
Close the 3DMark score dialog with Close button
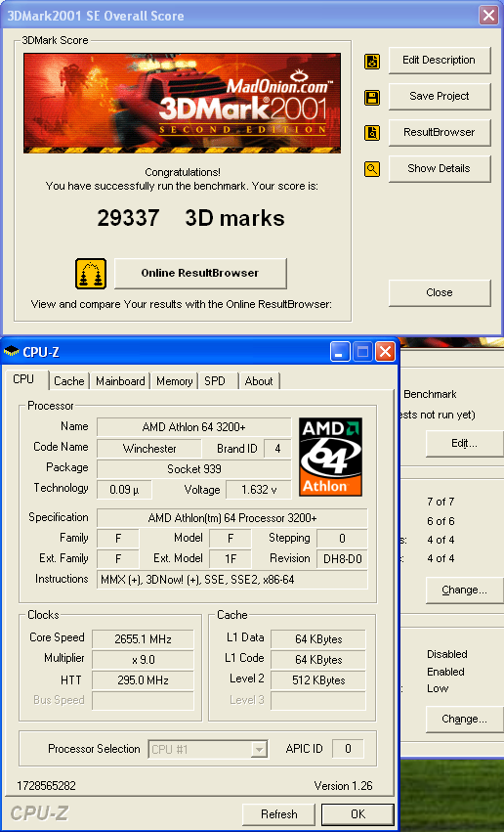point(440,293)
